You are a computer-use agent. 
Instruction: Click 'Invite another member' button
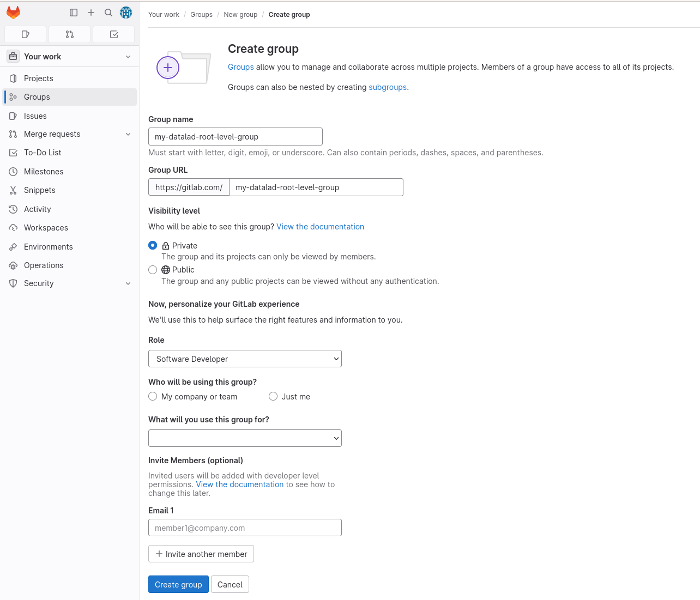point(201,554)
